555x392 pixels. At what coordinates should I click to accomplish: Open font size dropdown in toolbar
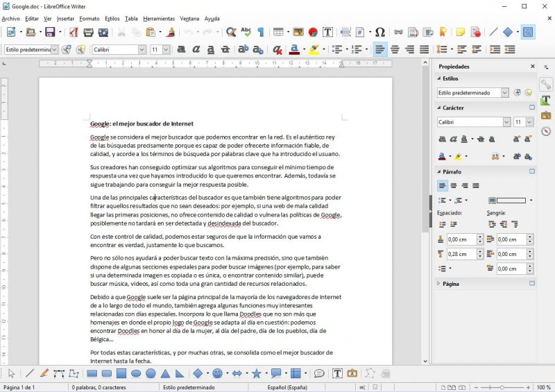pyautogui.click(x=166, y=49)
